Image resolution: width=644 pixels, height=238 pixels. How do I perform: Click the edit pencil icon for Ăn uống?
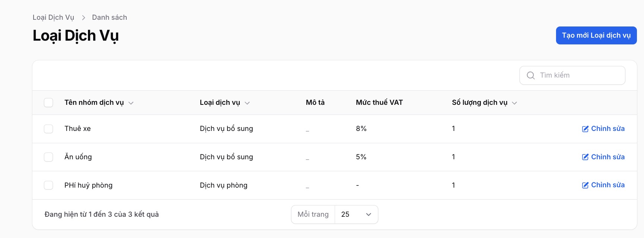point(585,157)
